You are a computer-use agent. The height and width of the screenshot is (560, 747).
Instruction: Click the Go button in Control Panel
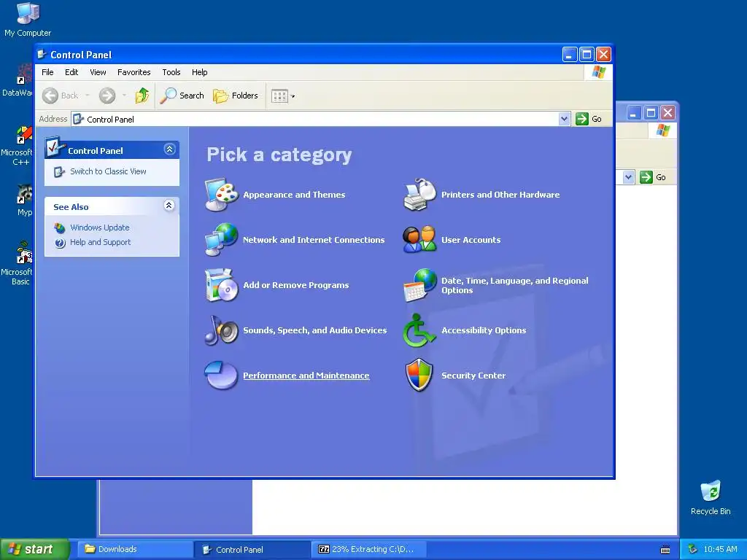(589, 119)
